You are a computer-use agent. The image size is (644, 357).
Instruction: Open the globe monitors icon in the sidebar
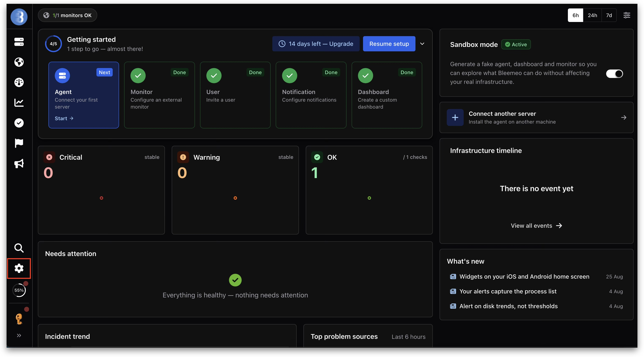(x=19, y=62)
